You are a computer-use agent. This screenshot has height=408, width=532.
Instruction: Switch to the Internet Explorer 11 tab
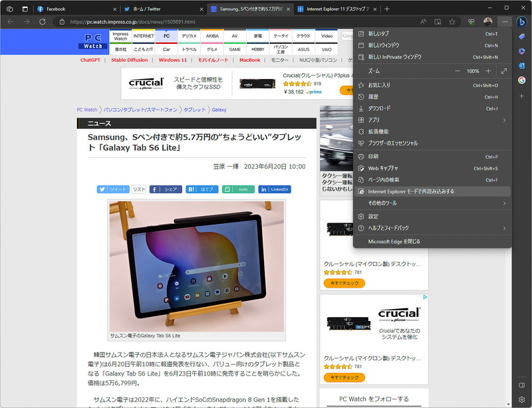coord(337,9)
